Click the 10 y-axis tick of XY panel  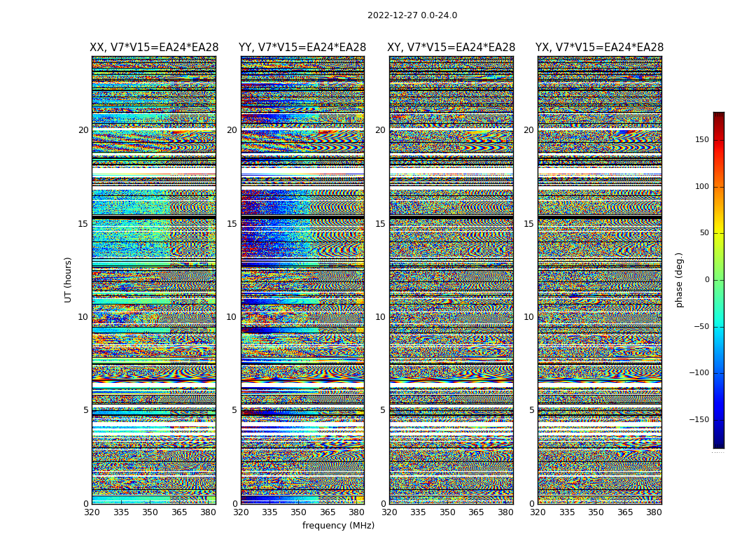click(380, 317)
